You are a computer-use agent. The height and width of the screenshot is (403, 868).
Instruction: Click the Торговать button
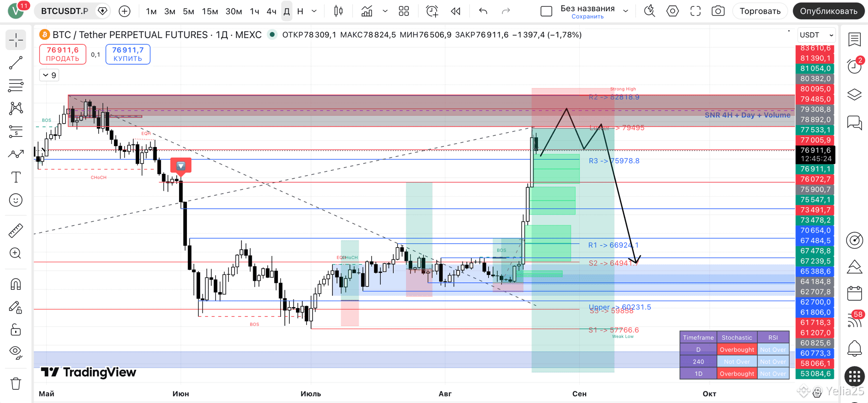coord(759,11)
